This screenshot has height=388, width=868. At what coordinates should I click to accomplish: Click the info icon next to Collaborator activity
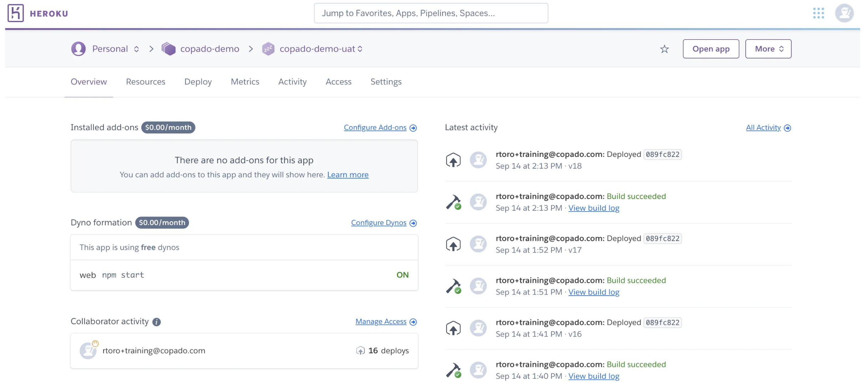(x=156, y=322)
